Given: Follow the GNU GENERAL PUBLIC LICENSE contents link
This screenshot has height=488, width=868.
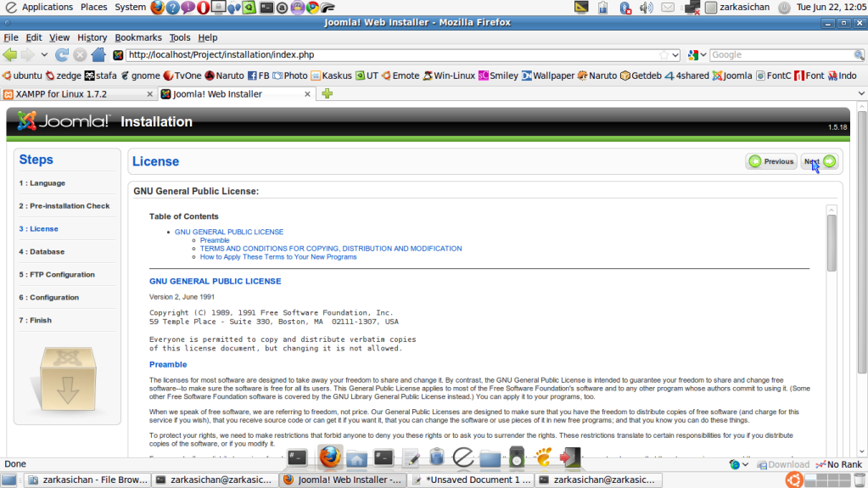Looking at the screenshot, I should pos(229,232).
